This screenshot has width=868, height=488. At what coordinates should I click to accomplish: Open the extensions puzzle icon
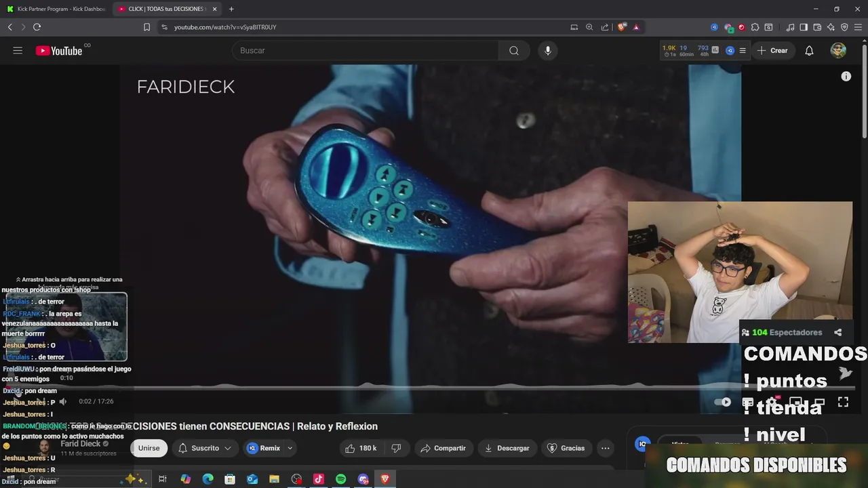[755, 27]
